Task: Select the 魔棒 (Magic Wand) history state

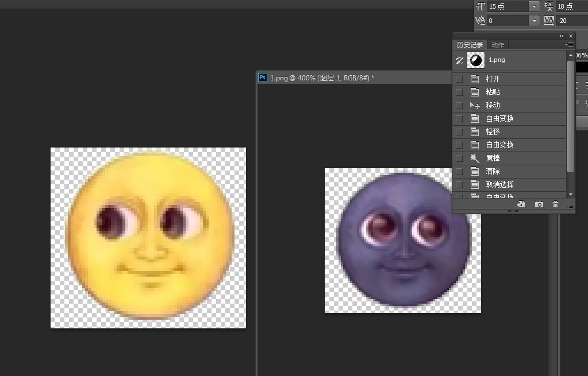Action: click(493, 158)
